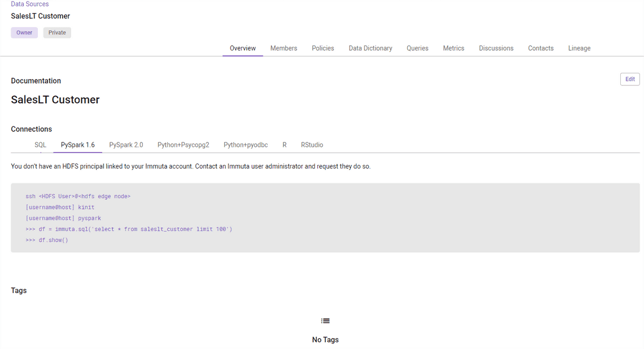Click the 'Connections' section label

(x=32, y=129)
